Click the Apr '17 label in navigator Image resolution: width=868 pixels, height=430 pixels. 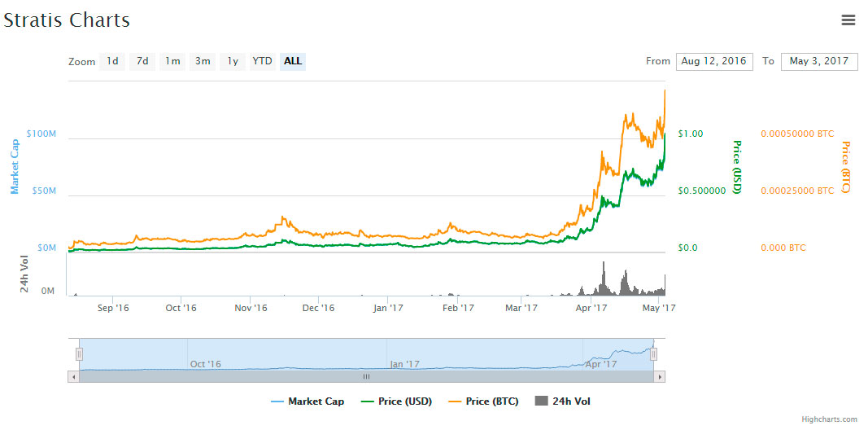pyautogui.click(x=601, y=364)
